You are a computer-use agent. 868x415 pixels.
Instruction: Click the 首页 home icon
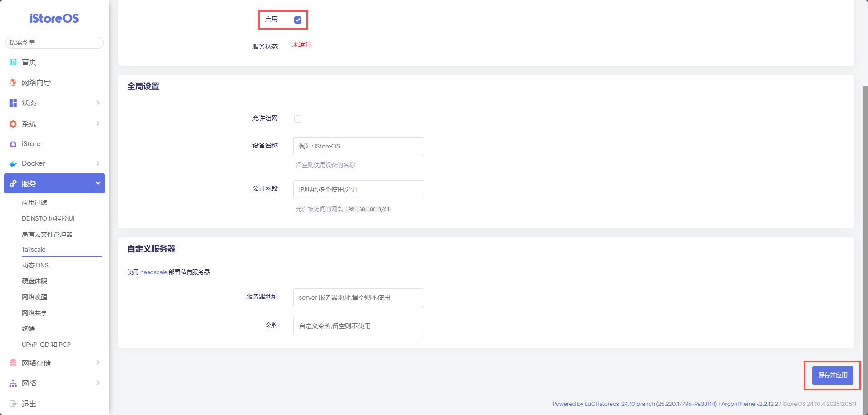pos(13,62)
